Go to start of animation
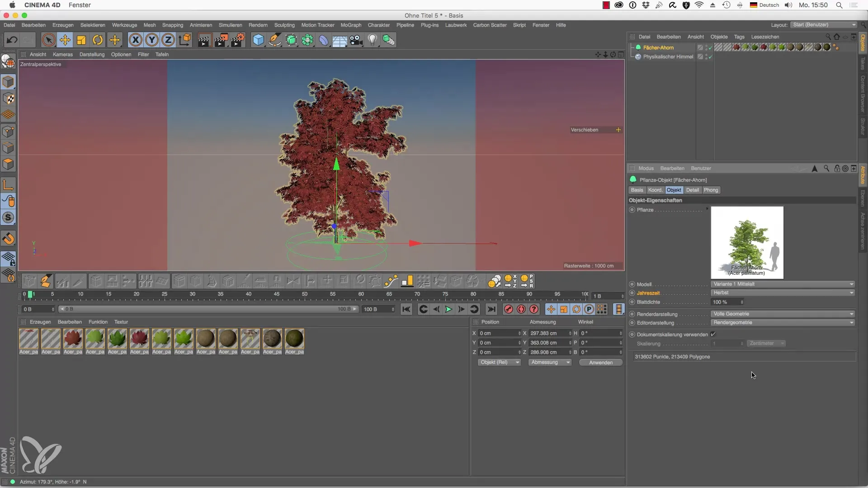 tap(406, 309)
